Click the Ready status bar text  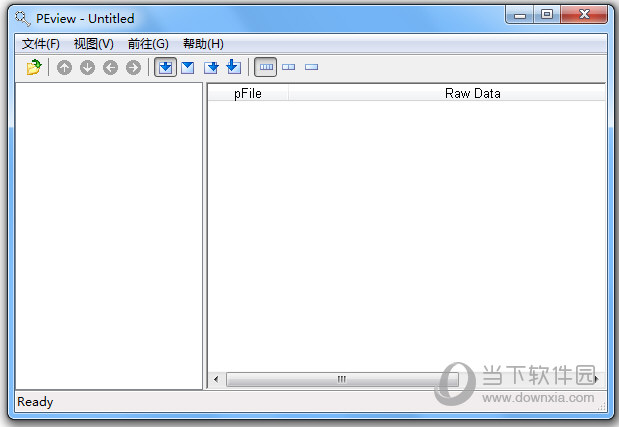tap(35, 402)
